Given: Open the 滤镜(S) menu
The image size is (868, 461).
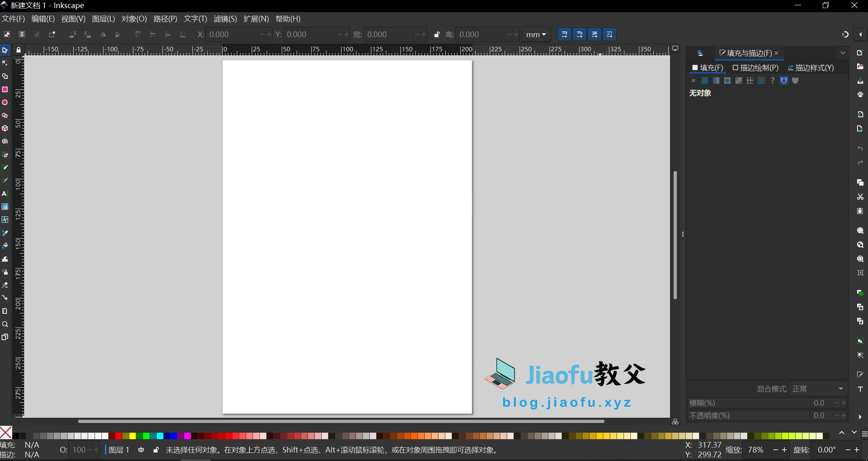Looking at the screenshot, I should (x=225, y=19).
